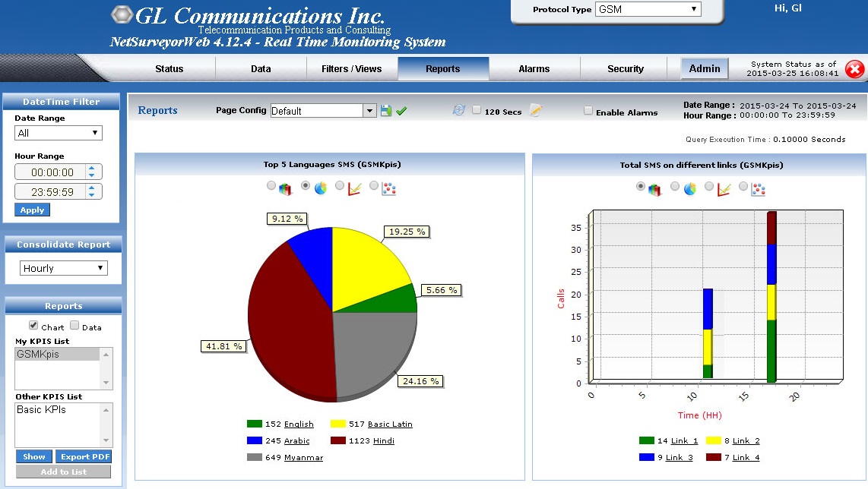Viewport: 868px width, 489px height.
Task: Expand the Date Range dropdown
Action: pyautogui.click(x=58, y=133)
